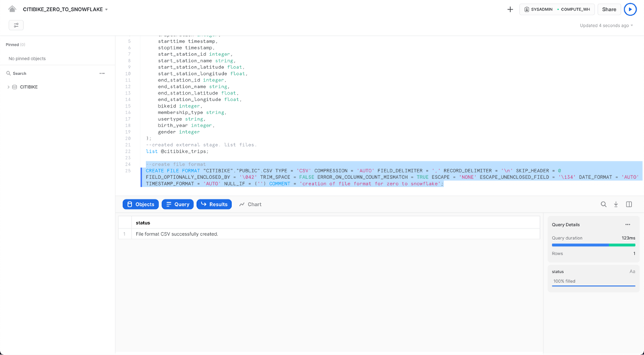Toggle the Query editor pane
Image resolution: width=644 pixels, height=355 pixels.
pos(177,204)
